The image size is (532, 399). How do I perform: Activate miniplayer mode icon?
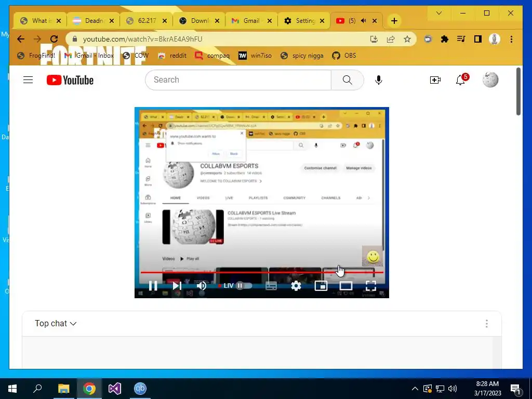(321, 286)
